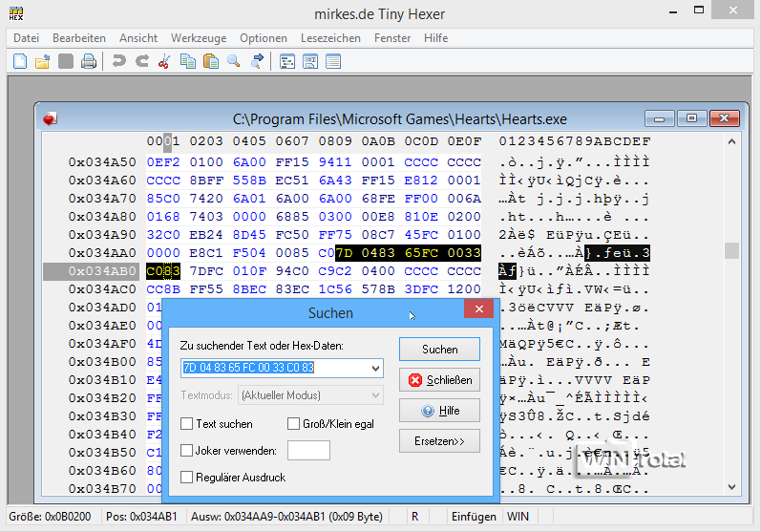Click the Suchen button in the dialog
Screen dimensions: 761x532
point(439,350)
